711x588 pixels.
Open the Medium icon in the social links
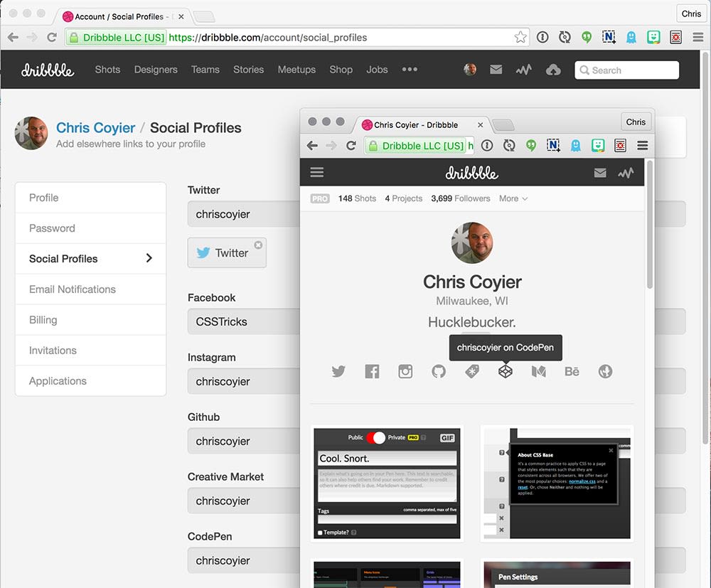(x=538, y=370)
